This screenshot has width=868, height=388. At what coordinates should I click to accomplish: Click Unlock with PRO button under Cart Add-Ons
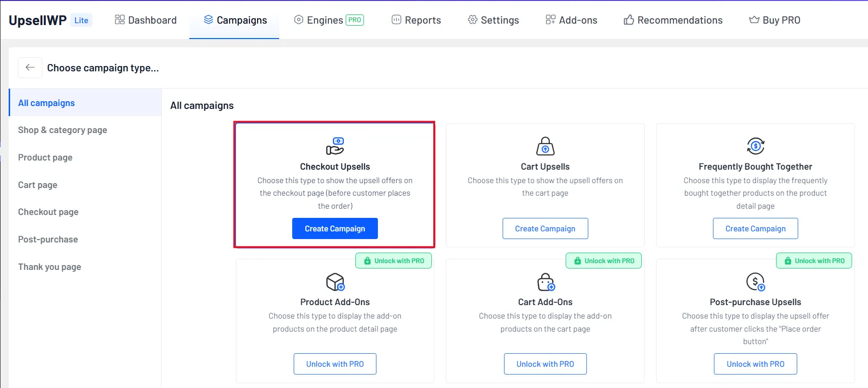point(545,364)
